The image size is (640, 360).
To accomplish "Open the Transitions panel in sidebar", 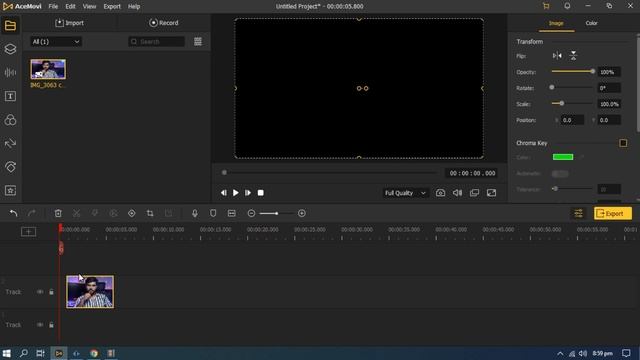I will pyautogui.click(x=10, y=143).
